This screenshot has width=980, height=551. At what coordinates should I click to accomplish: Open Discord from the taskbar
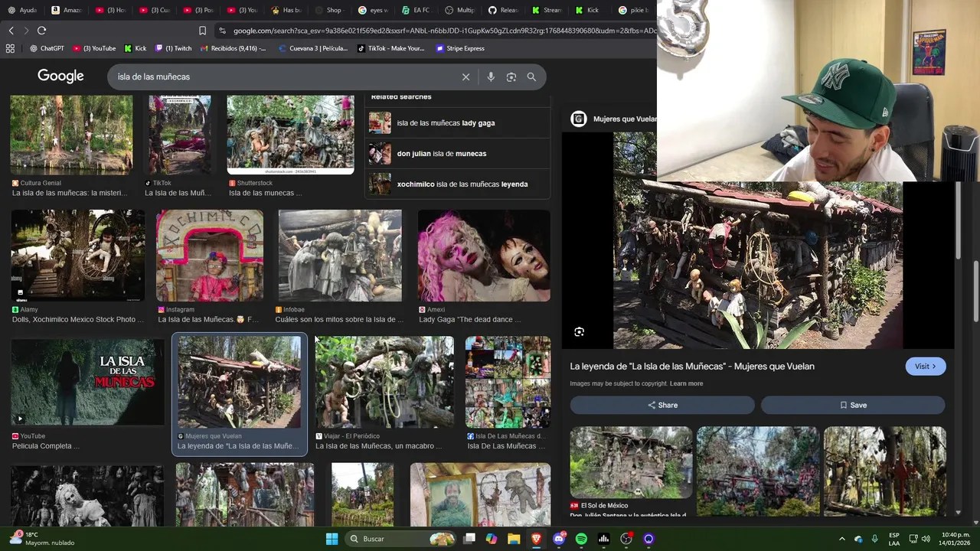(x=559, y=539)
